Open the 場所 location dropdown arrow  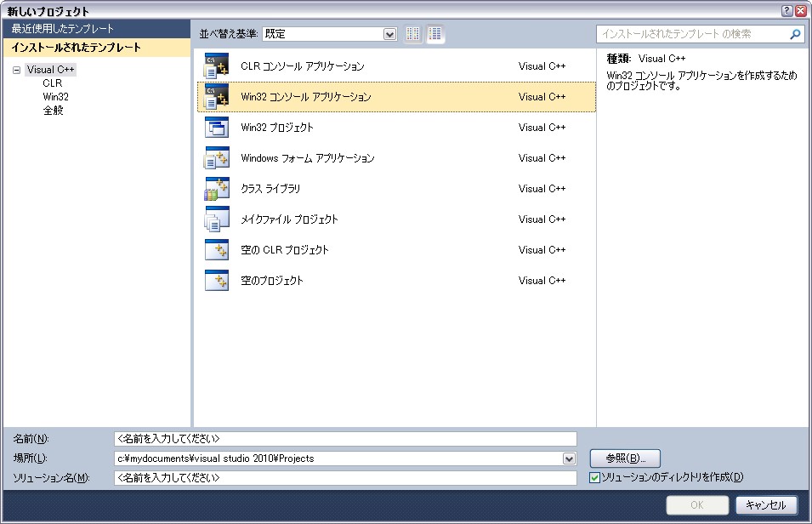tap(569, 458)
